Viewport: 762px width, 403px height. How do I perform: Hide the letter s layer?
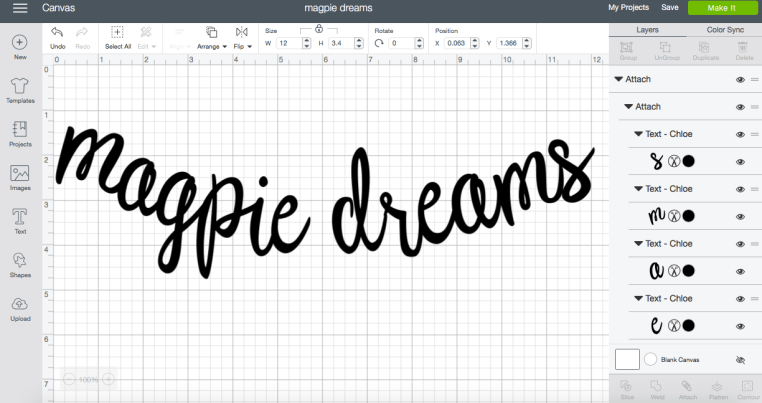click(740, 162)
